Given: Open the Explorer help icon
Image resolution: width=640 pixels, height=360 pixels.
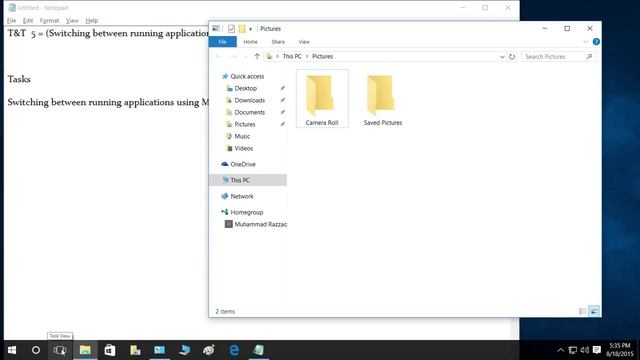Looking at the screenshot, I should coord(596,42).
